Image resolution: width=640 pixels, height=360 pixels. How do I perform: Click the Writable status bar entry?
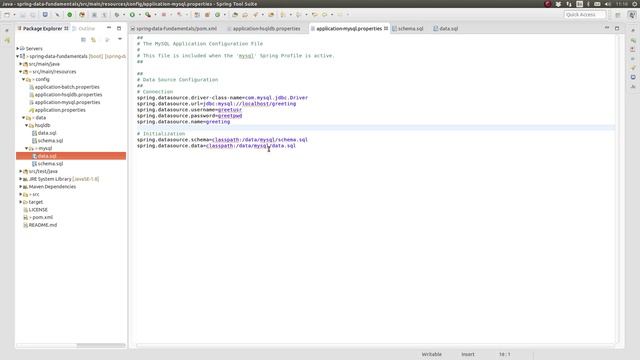pos(432,354)
